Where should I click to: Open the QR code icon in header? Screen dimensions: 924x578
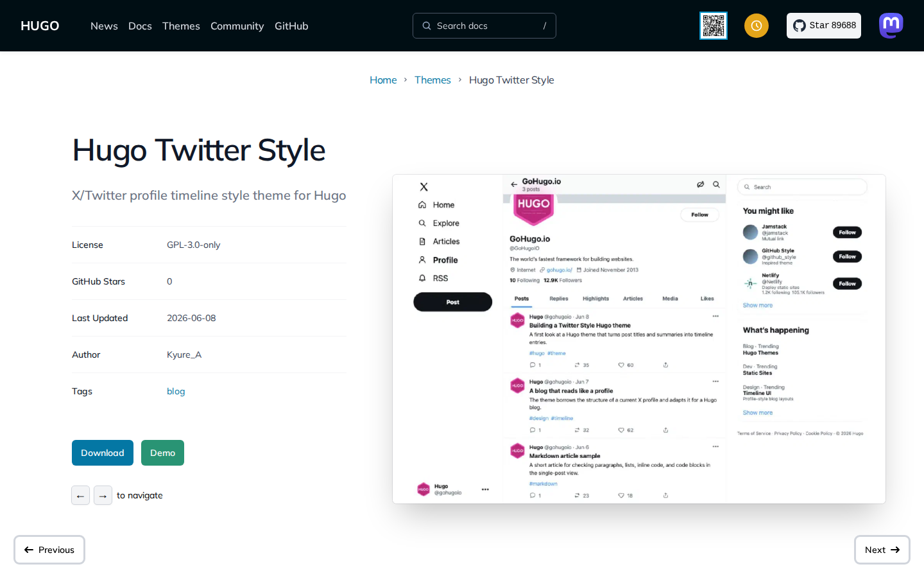pyautogui.click(x=714, y=26)
